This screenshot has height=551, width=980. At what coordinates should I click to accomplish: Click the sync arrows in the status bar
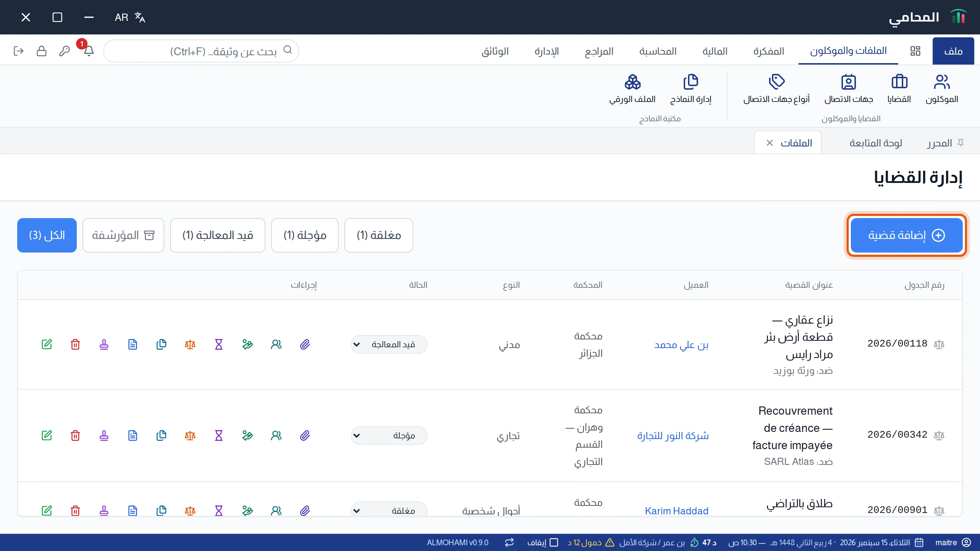(509, 542)
